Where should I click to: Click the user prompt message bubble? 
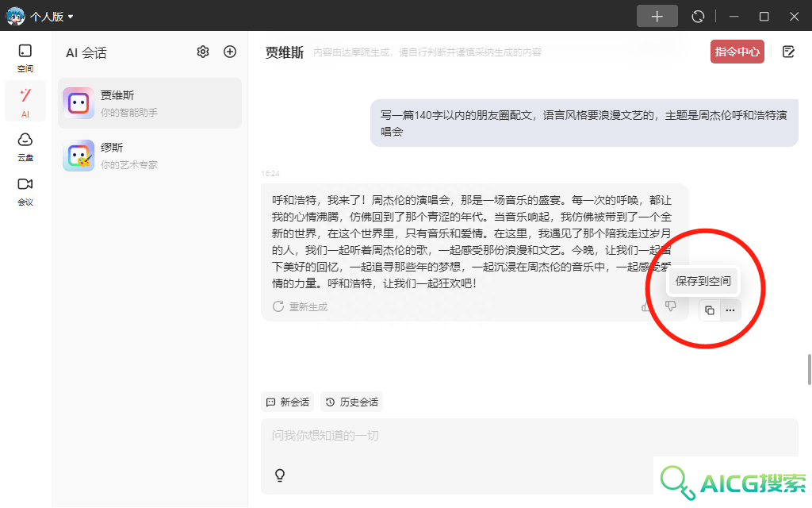[584, 123]
